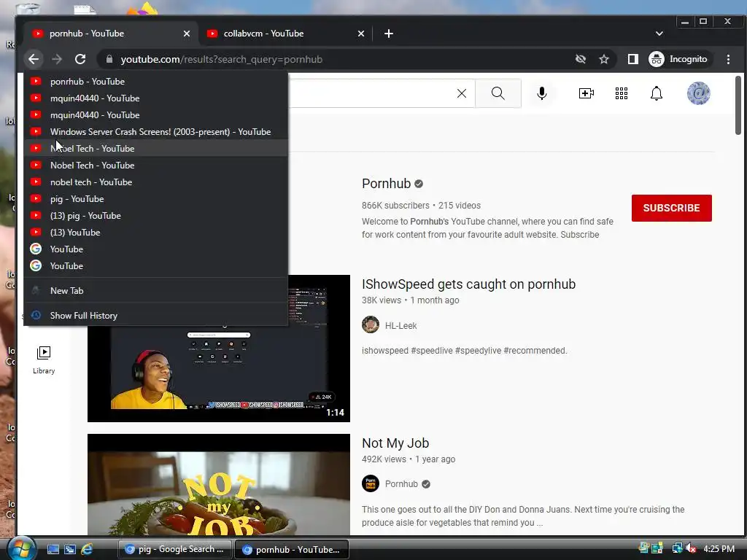
Task: Select first mquin40440 - YouTube history entry
Action: 156,98
